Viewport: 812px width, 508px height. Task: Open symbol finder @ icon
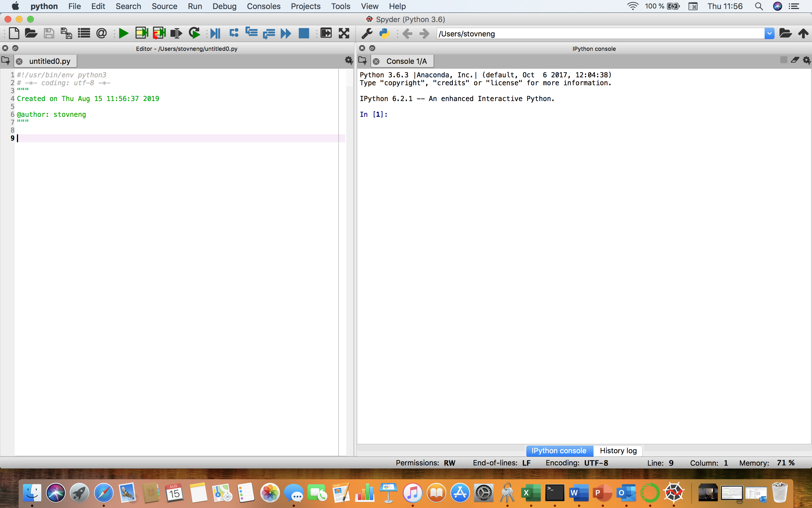click(101, 33)
